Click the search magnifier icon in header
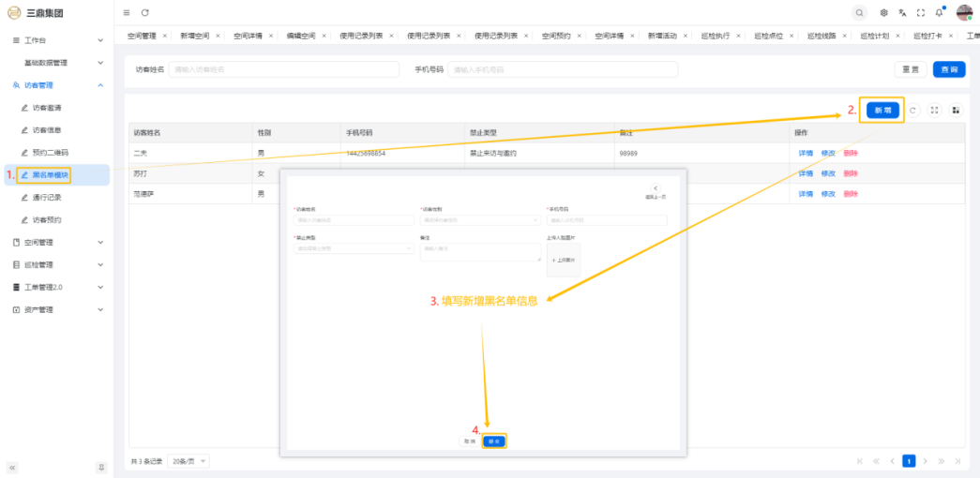The height and width of the screenshot is (478, 980). (x=859, y=12)
